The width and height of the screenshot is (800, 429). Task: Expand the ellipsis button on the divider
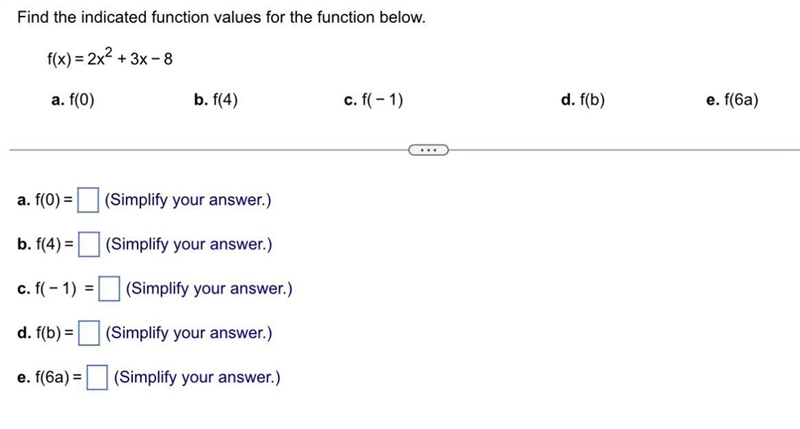tap(429, 150)
